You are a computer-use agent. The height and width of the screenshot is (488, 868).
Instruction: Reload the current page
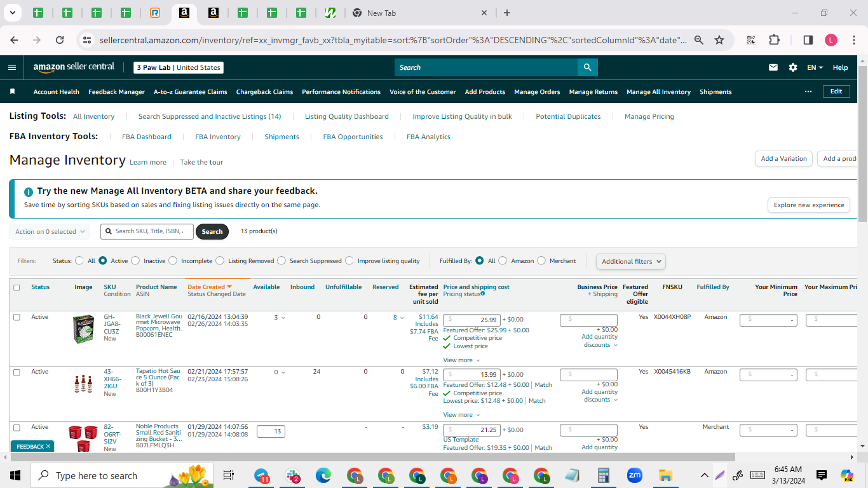[x=60, y=40]
